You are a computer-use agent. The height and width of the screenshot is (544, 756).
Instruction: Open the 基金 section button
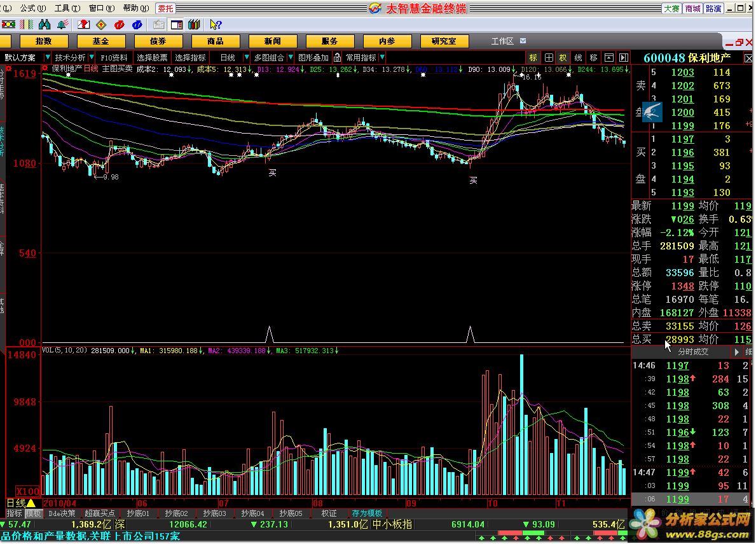click(100, 41)
